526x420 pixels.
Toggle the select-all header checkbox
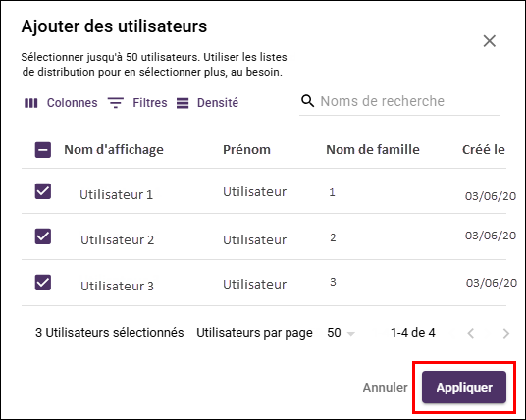pos(43,150)
